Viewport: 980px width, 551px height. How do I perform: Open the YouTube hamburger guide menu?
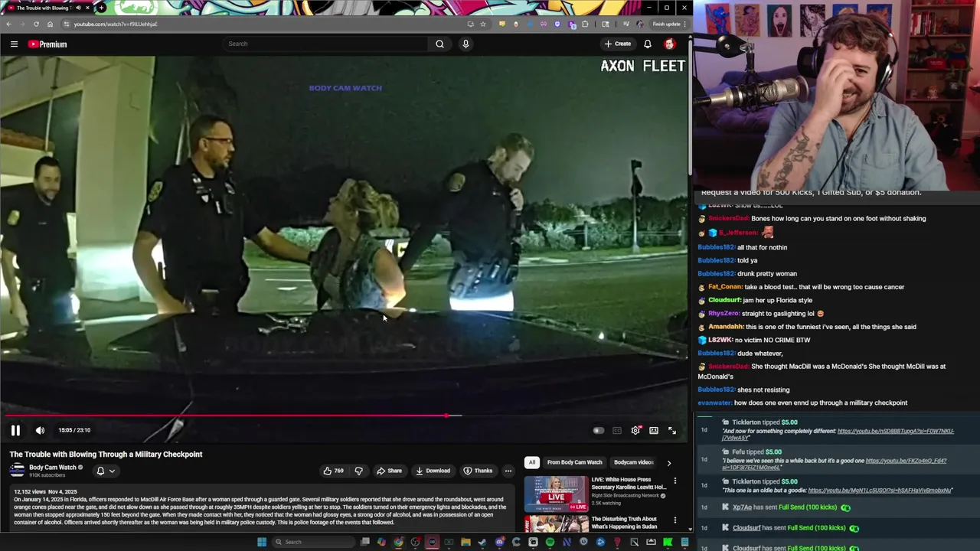pyautogui.click(x=14, y=44)
